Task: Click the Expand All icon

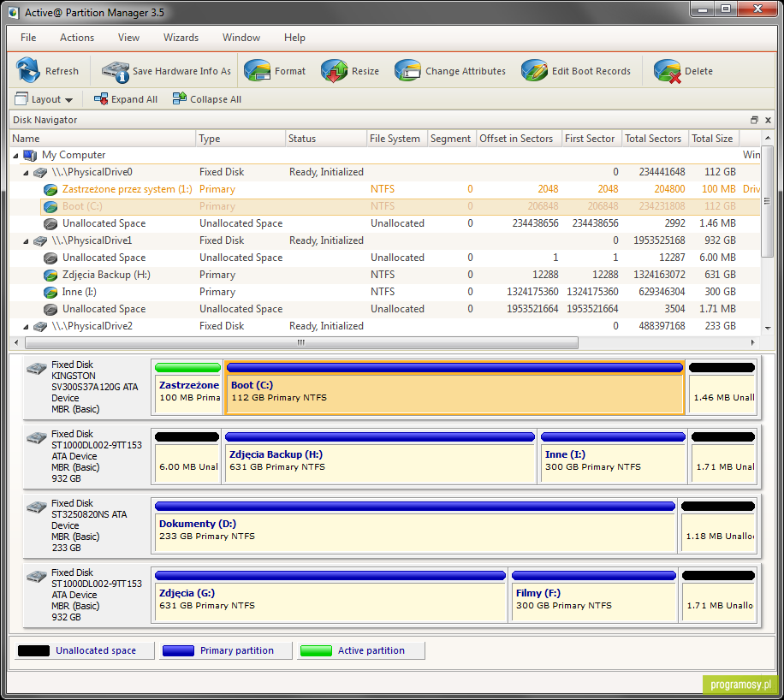Action: (101, 99)
